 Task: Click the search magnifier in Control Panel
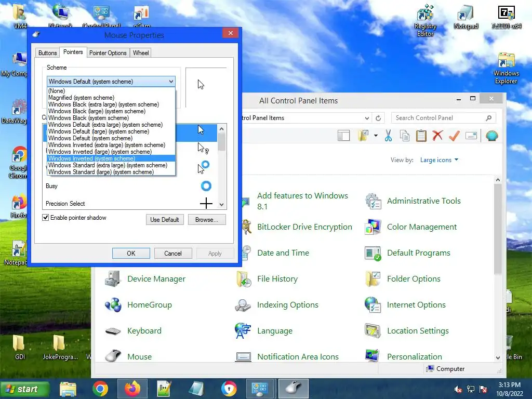488,118
